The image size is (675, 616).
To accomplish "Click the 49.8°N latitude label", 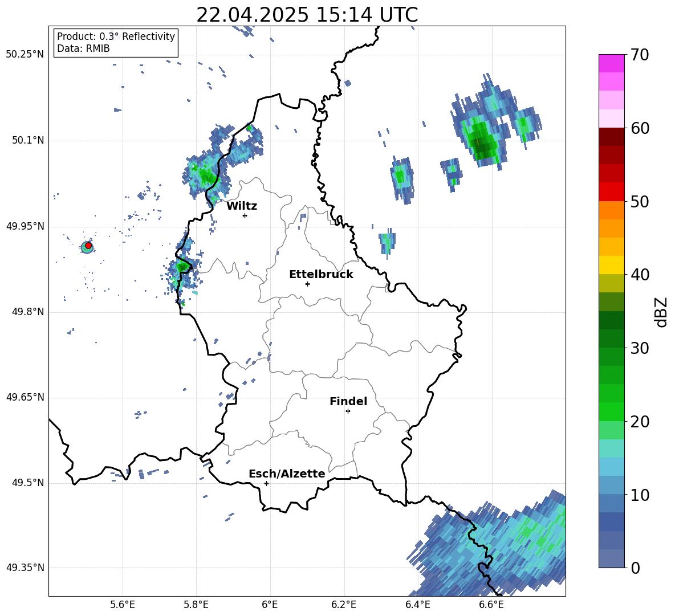I will [x=28, y=312].
